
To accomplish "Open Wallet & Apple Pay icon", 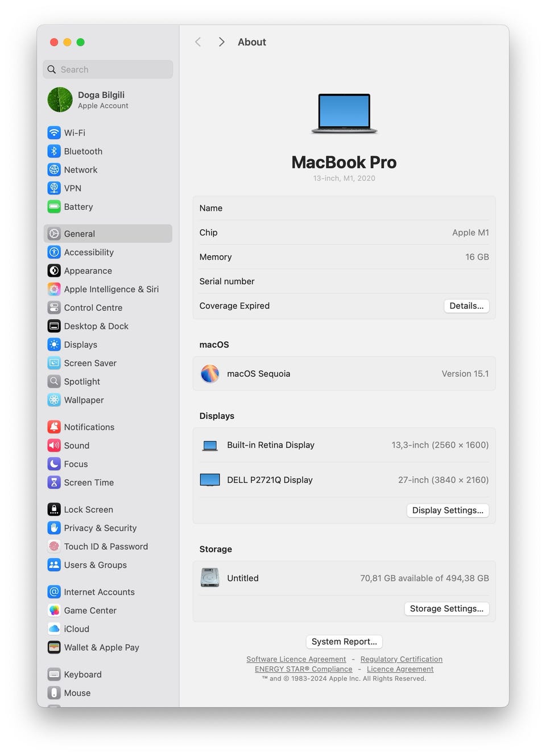I will coord(54,647).
